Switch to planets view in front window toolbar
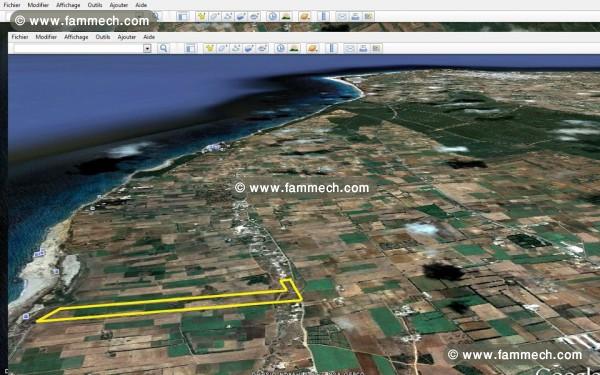This screenshot has height=375, width=600. click(313, 48)
